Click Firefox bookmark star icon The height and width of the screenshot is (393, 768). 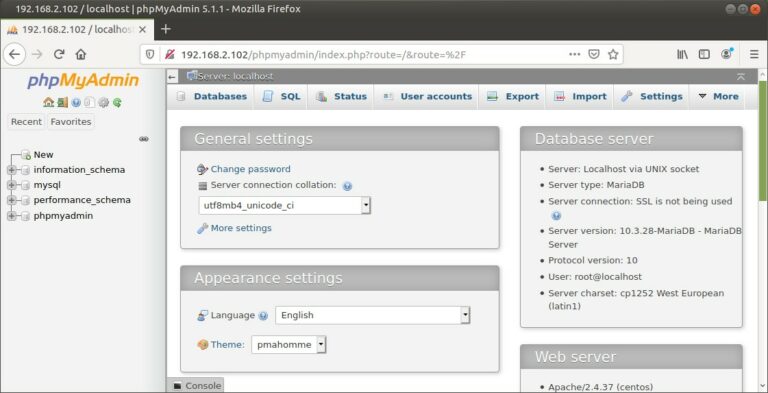(x=613, y=54)
